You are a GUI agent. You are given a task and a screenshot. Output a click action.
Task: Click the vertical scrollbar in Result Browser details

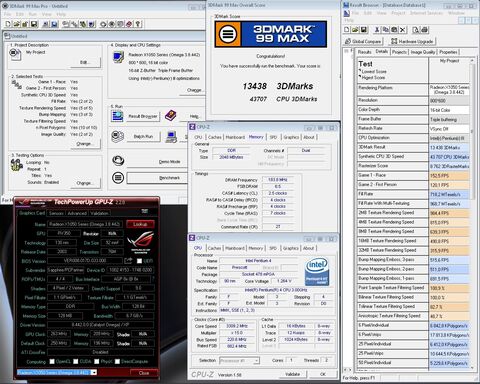(472, 213)
